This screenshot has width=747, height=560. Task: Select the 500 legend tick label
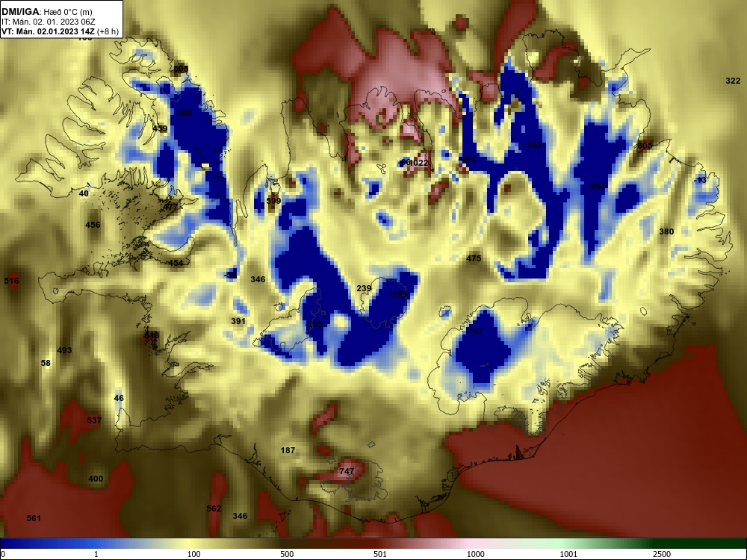coord(287,554)
